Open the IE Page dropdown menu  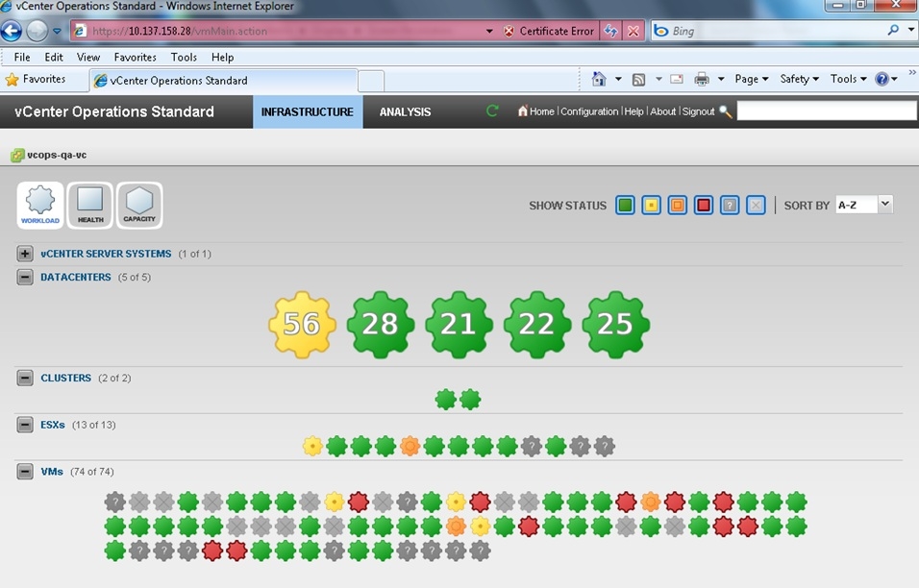click(752, 79)
